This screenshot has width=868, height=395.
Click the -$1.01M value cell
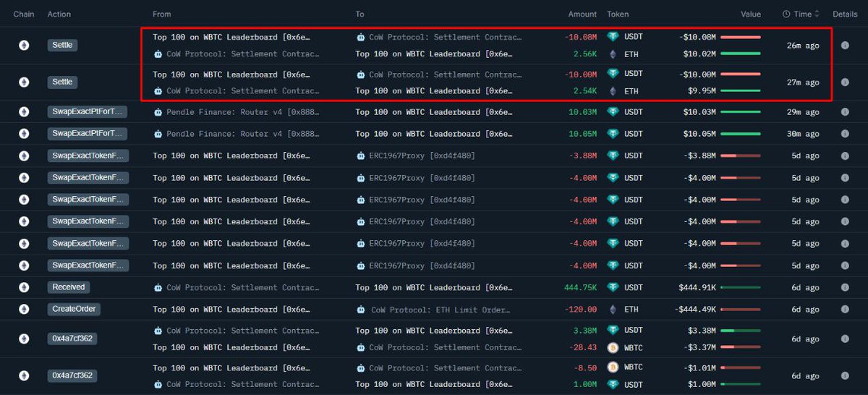[x=699, y=367]
